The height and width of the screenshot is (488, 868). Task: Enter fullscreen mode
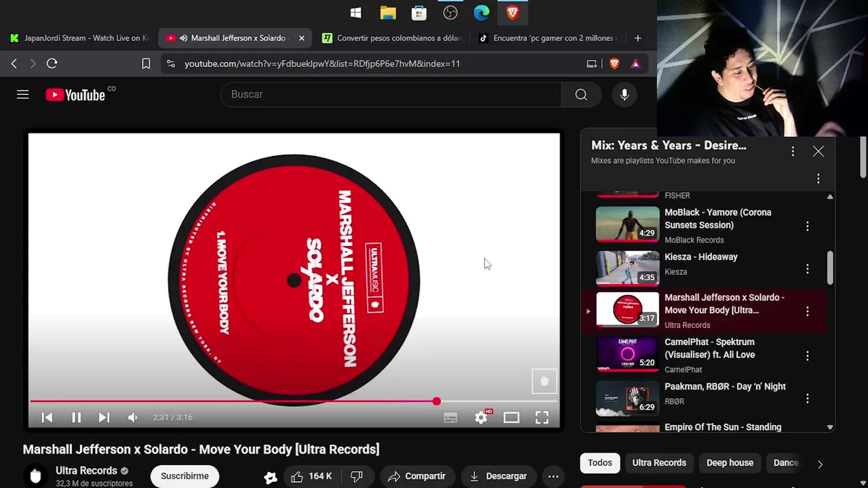point(542,418)
